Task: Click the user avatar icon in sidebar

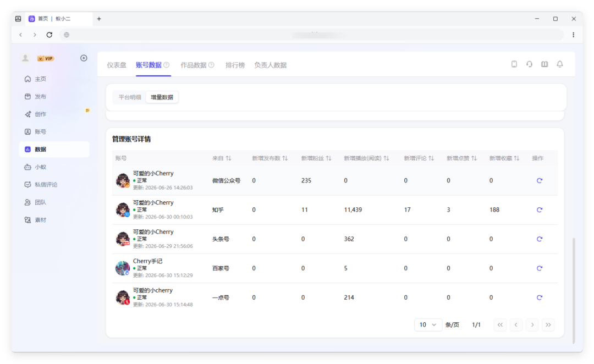Action: pos(25,58)
